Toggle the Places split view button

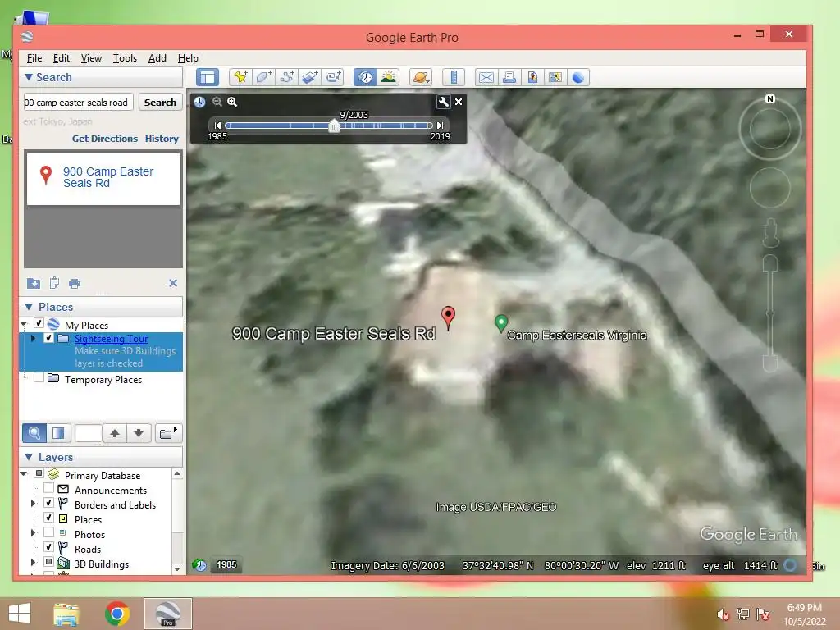coord(58,433)
